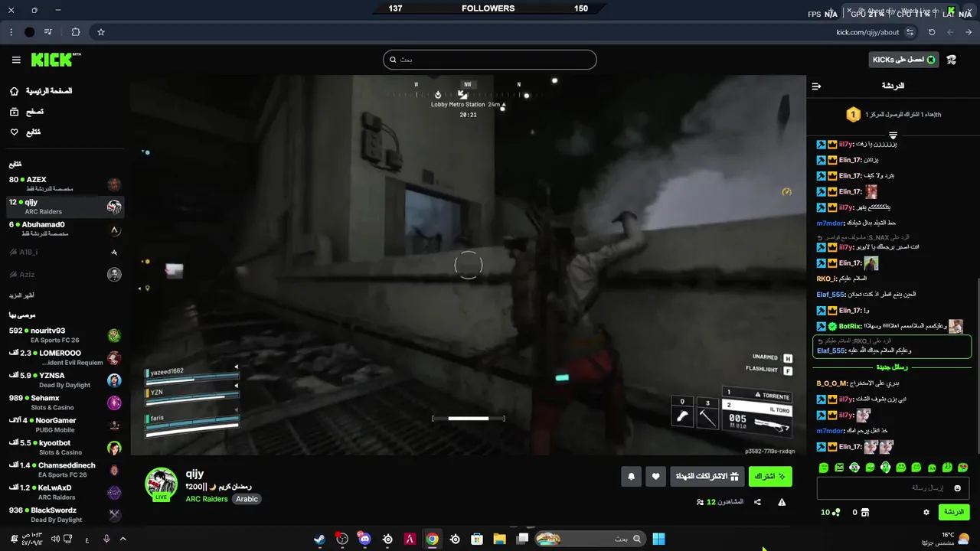This screenshot has width=980, height=551.
Task: Click the browser extensions puzzle icon
Action: 75,32
